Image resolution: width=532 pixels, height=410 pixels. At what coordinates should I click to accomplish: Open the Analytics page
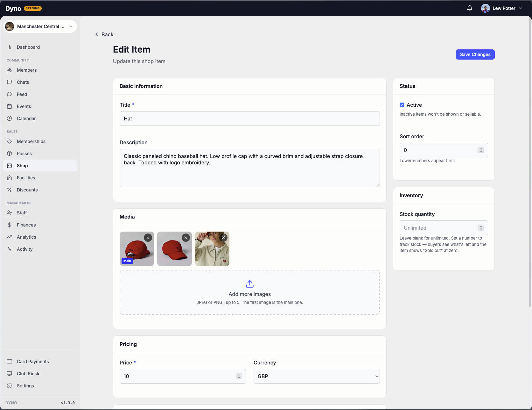pos(40,237)
